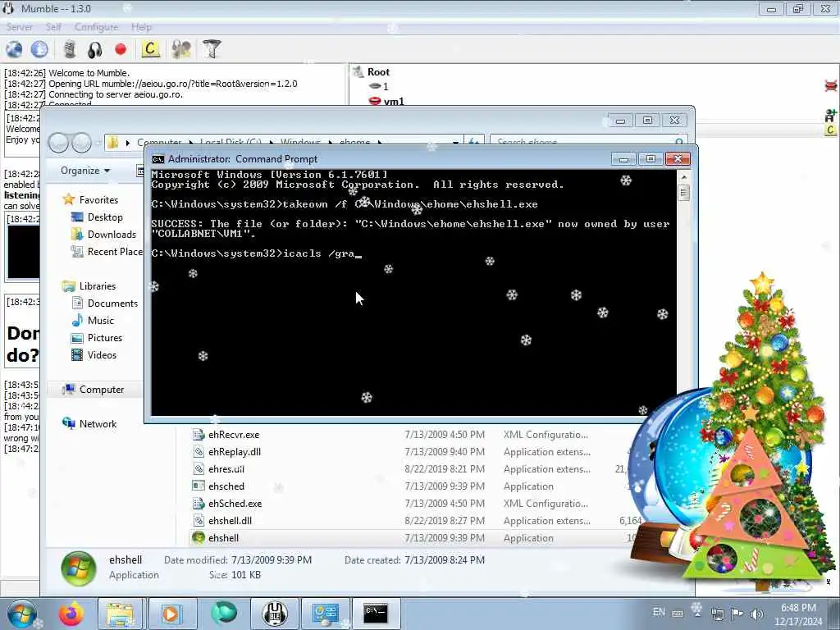
Task: Switch to Command Prompt taskbar button
Action: point(376,614)
